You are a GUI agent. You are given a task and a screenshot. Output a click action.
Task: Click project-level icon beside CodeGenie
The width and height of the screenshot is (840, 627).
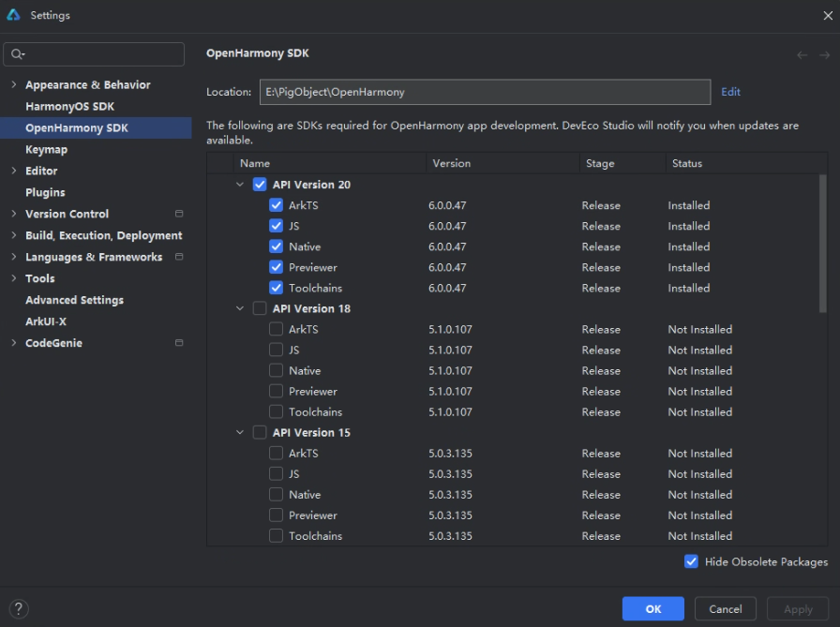click(x=179, y=343)
